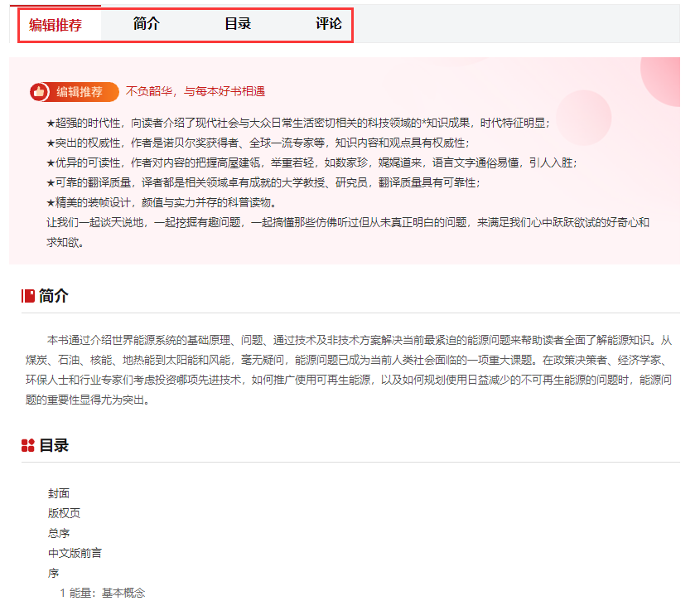Click the thumbs-up icon in the 编辑推荐 badge
This screenshot has height=606, width=700.
pos(36,92)
